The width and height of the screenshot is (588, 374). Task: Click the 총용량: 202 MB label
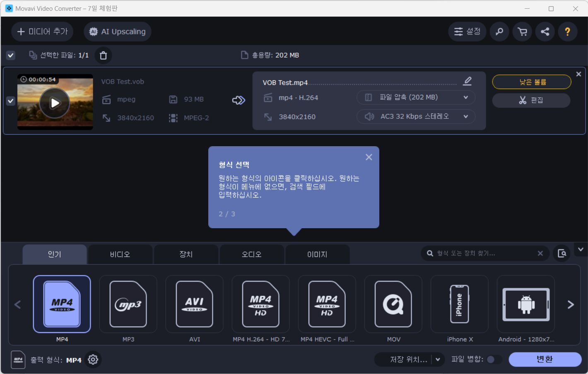[275, 55]
